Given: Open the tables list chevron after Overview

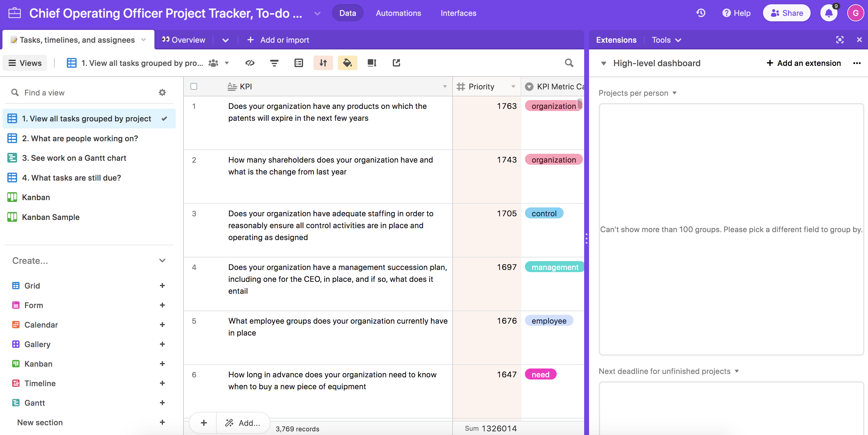Looking at the screenshot, I should pyautogui.click(x=226, y=40).
